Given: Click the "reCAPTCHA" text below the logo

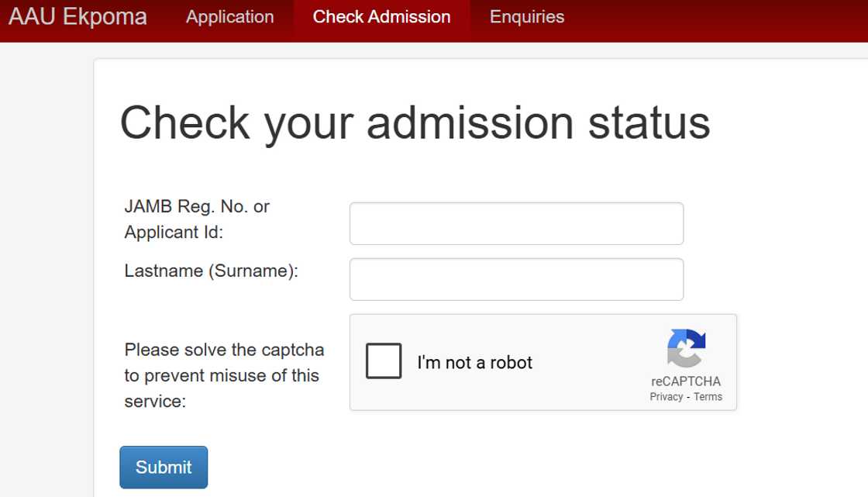Looking at the screenshot, I should (x=686, y=381).
